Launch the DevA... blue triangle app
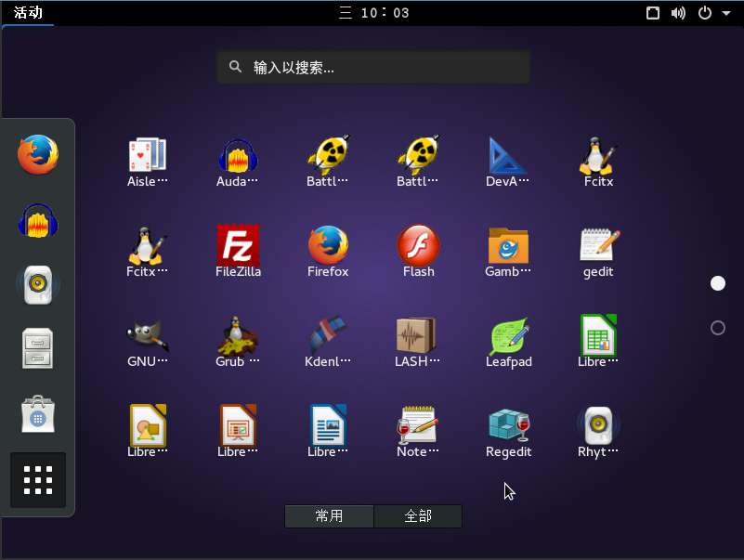The image size is (744, 560). pyautogui.click(x=508, y=162)
